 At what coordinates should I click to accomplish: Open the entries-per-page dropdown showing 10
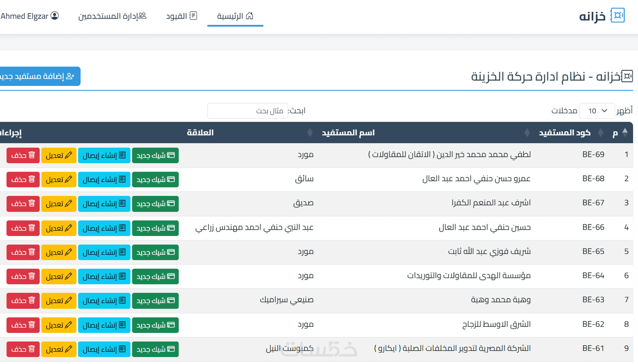[597, 111]
